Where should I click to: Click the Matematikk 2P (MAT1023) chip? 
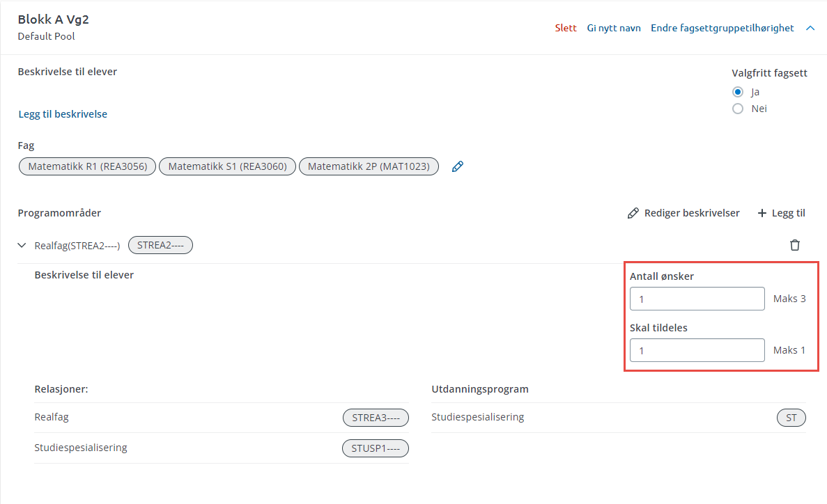pos(369,166)
